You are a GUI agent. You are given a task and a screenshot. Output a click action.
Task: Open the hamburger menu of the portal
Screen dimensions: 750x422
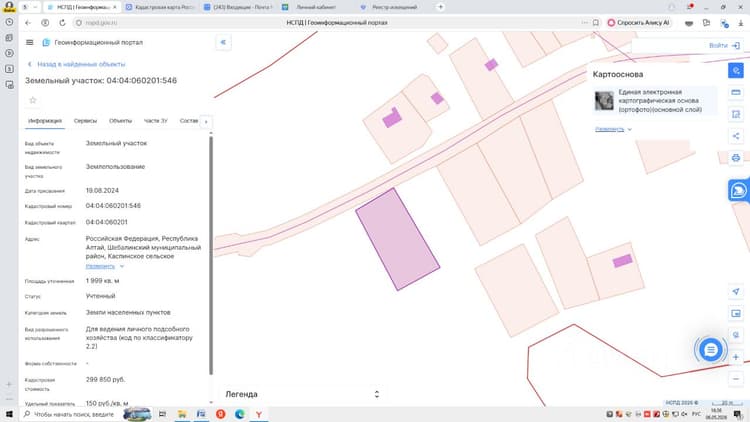30,42
